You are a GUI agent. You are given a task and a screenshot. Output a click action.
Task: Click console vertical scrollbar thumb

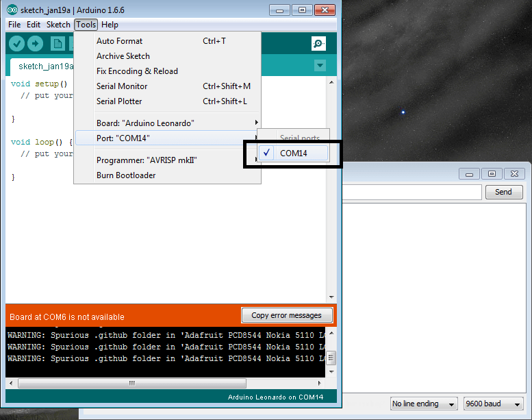331,358
